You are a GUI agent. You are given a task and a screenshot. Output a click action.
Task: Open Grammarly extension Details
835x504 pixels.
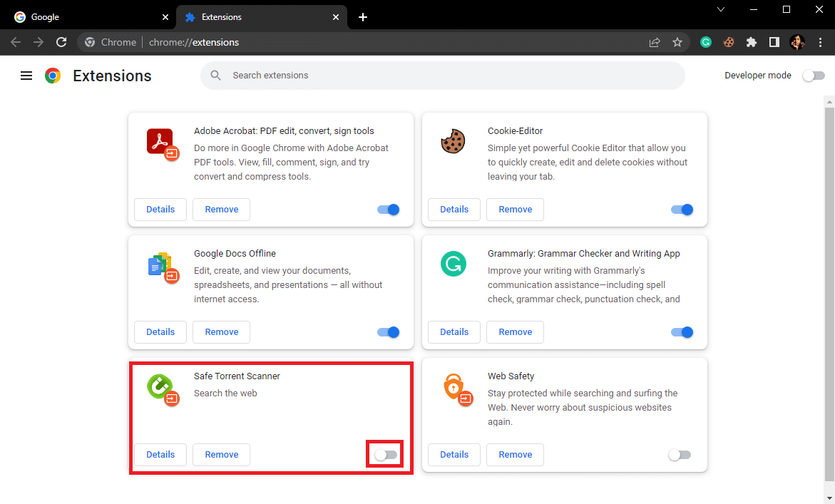point(454,332)
